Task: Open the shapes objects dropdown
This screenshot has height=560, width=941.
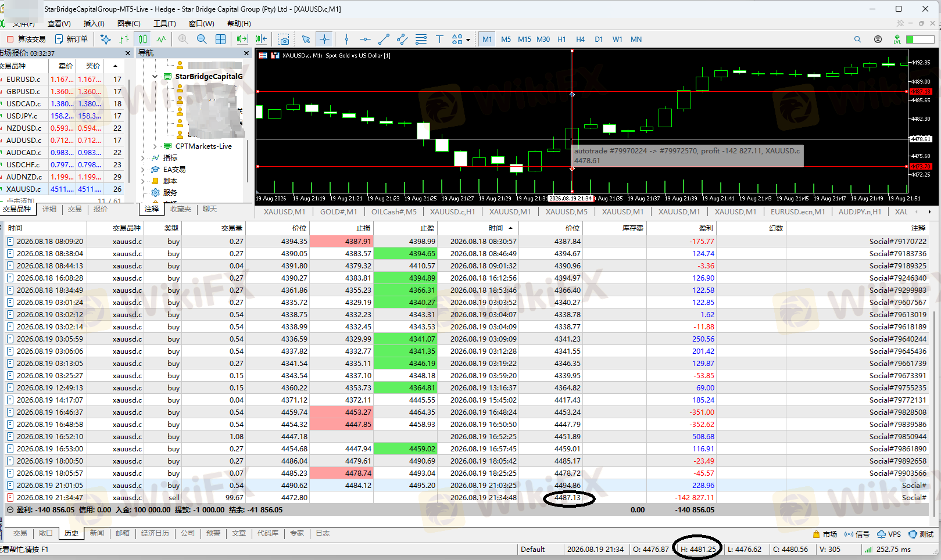Action: click(x=461, y=39)
